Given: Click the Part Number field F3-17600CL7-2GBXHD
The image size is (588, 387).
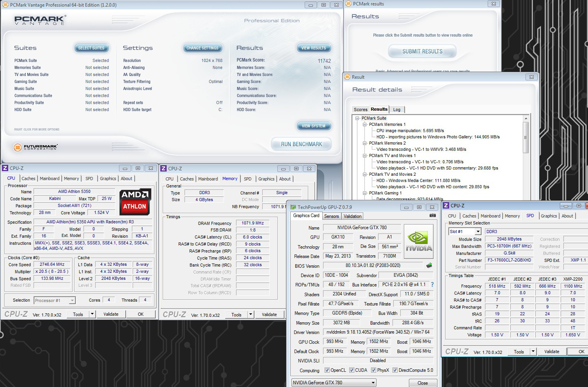Looking at the screenshot, I should [x=508, y=260].
